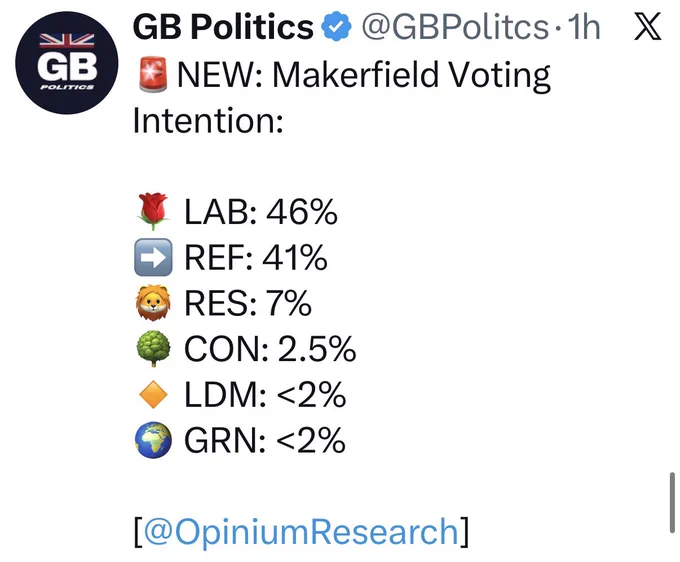
Task: Click the LAB: 46% line
Action: pos(236,212)
